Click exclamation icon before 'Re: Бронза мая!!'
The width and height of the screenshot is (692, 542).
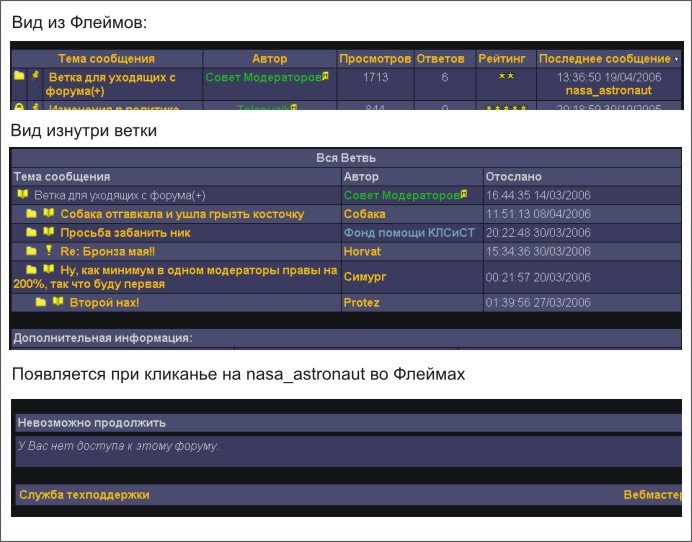pos(48,252)
